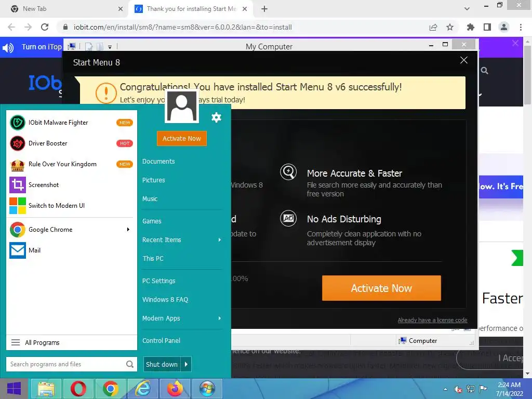Show All Programs list
The height and width of the screenshot is (399, 532).
71,343
